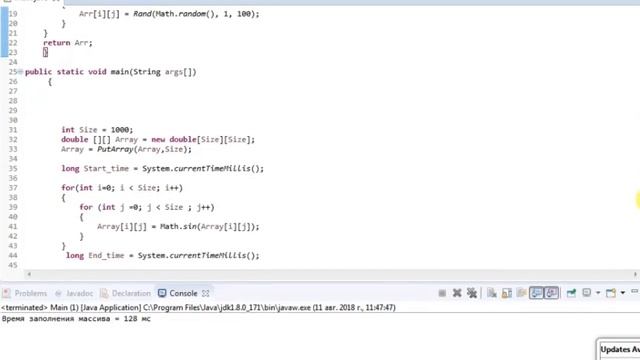Toggle Show Console When Standard Out Changes

coord(536,293)
